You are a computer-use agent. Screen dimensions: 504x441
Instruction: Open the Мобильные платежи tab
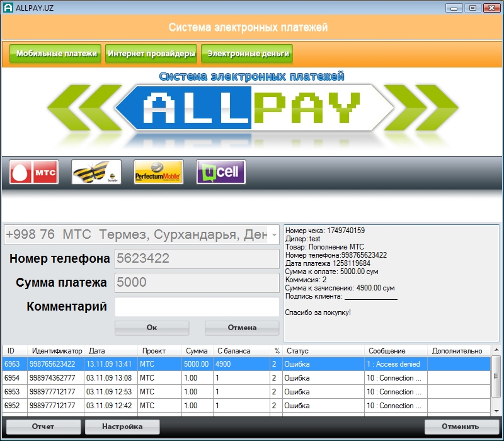point(55,54)
